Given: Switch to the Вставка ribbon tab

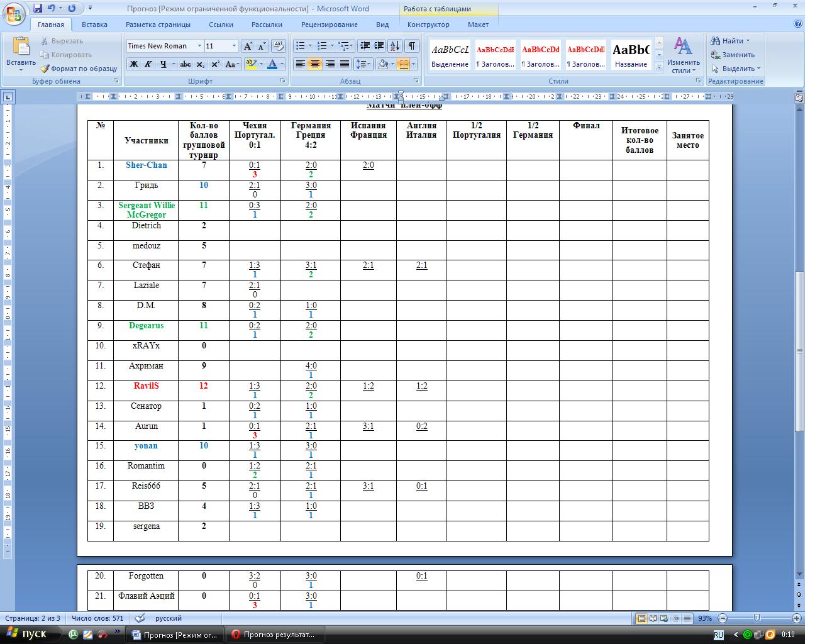Looking at the screenshot, I should tap(94, 25).
